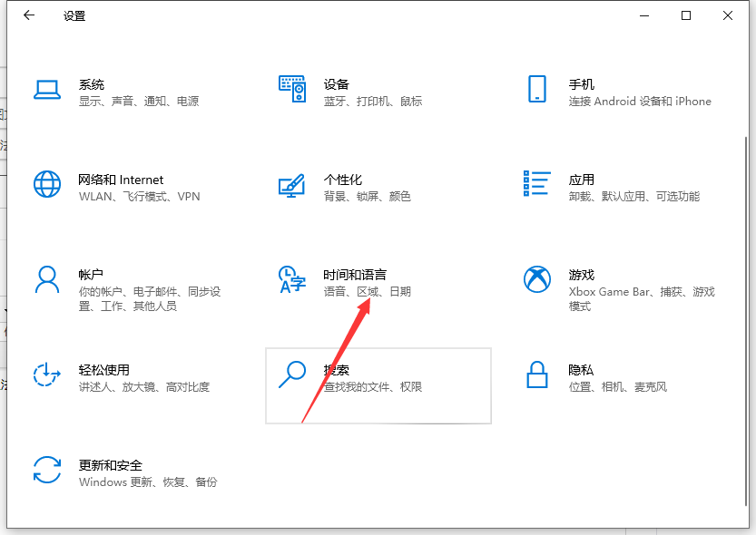The width and height of the screenshot is (756, 535).
Task: Open the 搜索 search settings tile
Action: (x=378, y=385)
